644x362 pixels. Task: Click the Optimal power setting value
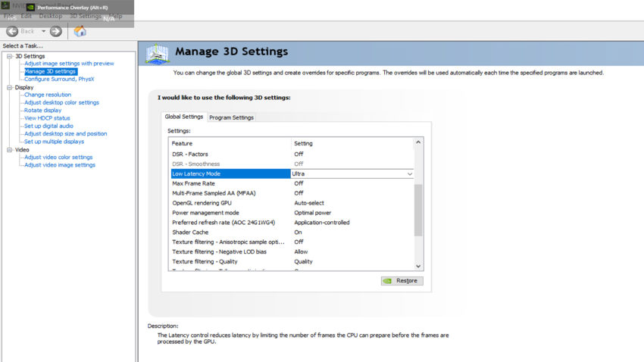pyautogui.click(x=313, y=213)
